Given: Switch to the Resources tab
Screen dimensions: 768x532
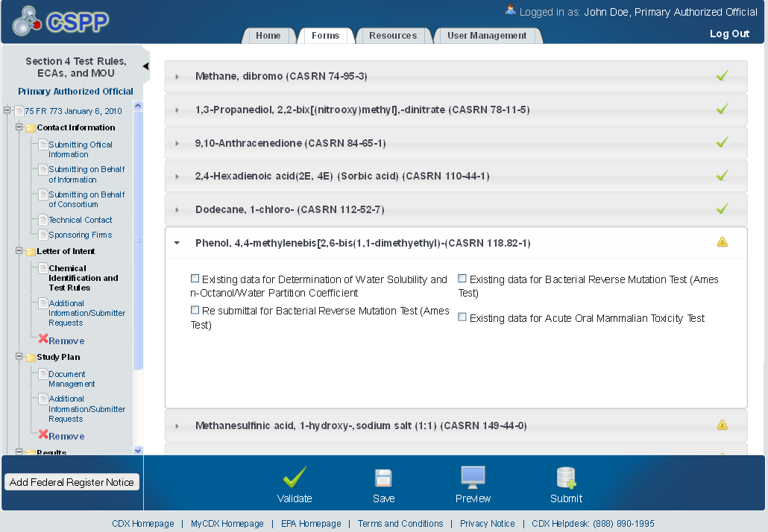Looking at the screenshot, I should pos(393,36).
